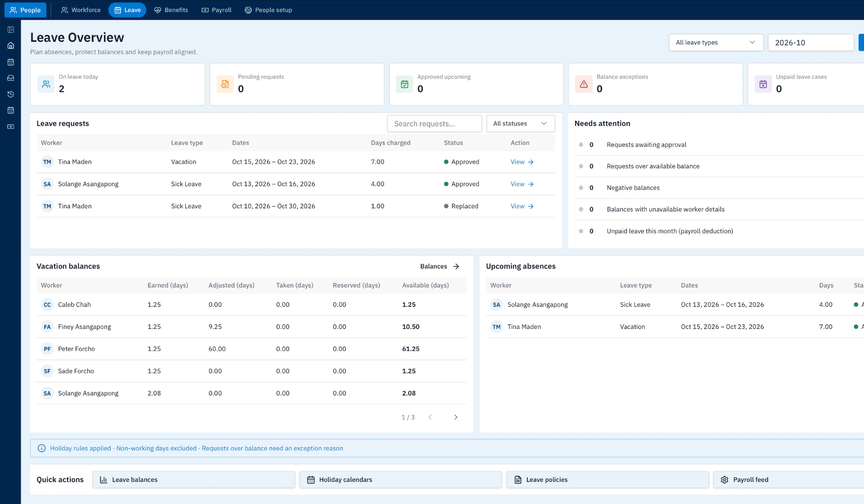Click Unpaid leave this month payroll deduction row
This screenshot has height=504, width=864.
pyautogui.click(x=719, y=231)
